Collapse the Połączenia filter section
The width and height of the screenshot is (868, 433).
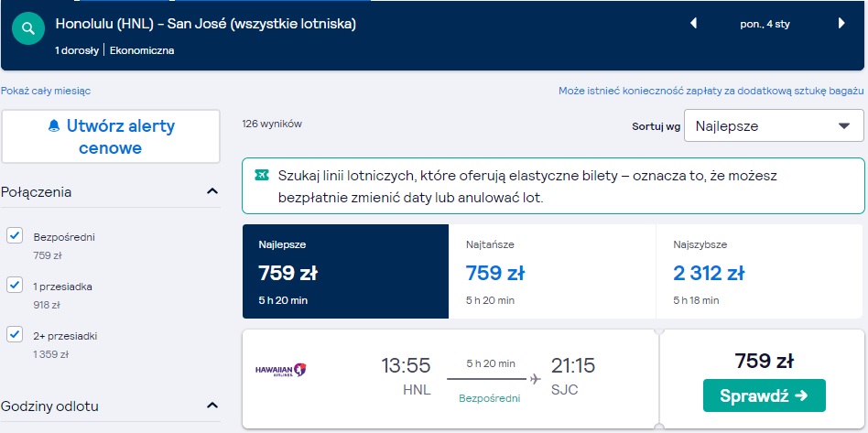point(212,191)
